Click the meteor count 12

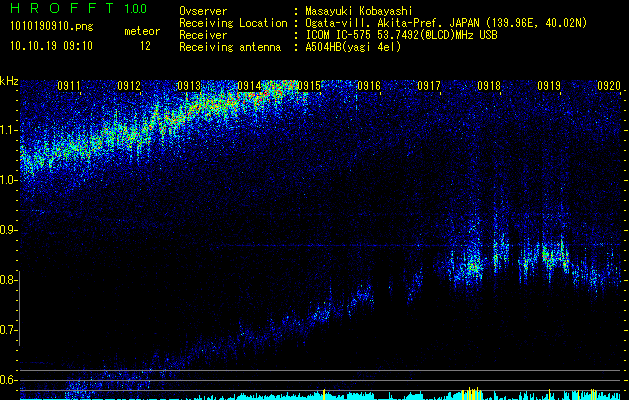[x=145, y=46]
